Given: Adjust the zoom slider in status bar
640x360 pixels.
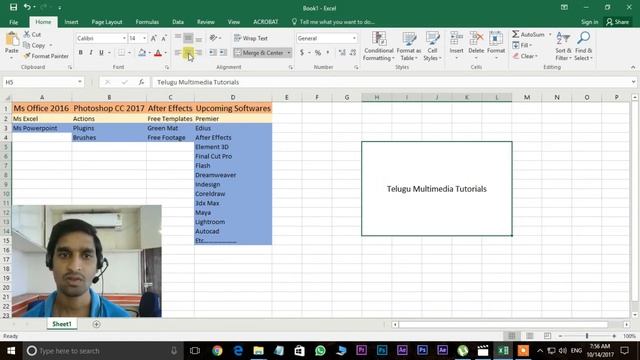Looking at the screenshot, I should (587, 336).
